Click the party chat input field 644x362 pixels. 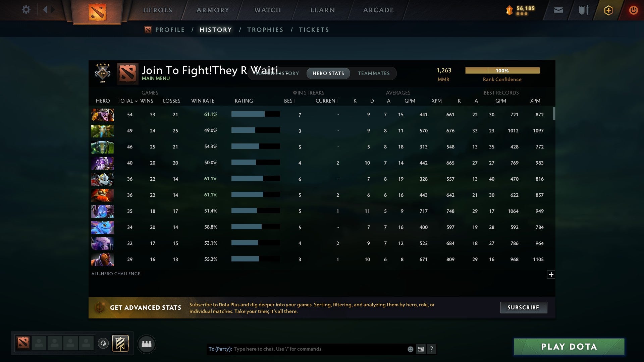pyautogui.click(x=302, y=349)
